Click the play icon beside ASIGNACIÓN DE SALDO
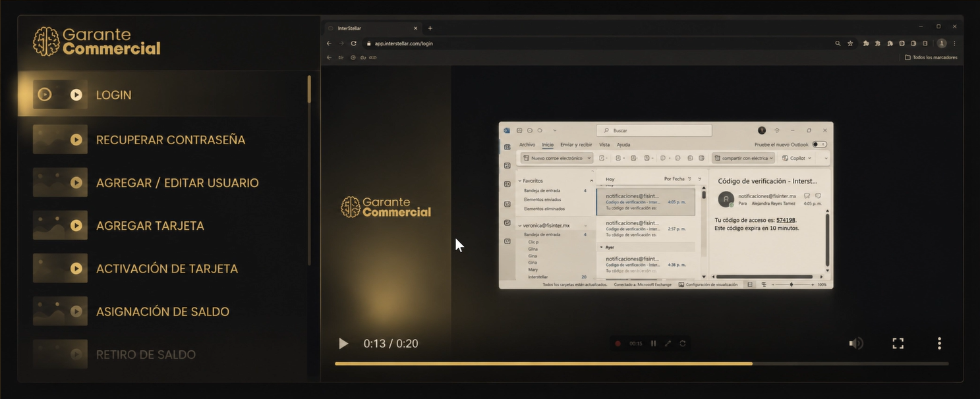This screenshot has width=980, height=399. tap(76, 311)
